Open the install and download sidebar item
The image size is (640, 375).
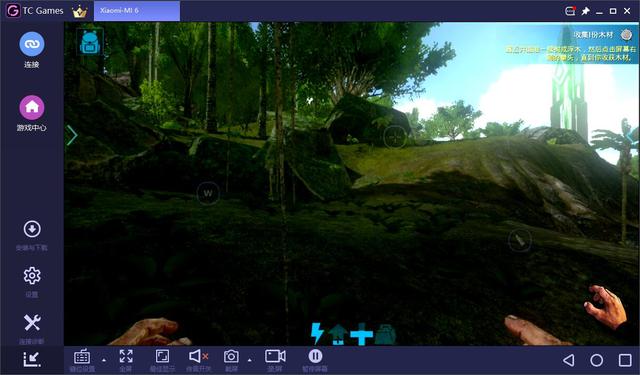31,235
